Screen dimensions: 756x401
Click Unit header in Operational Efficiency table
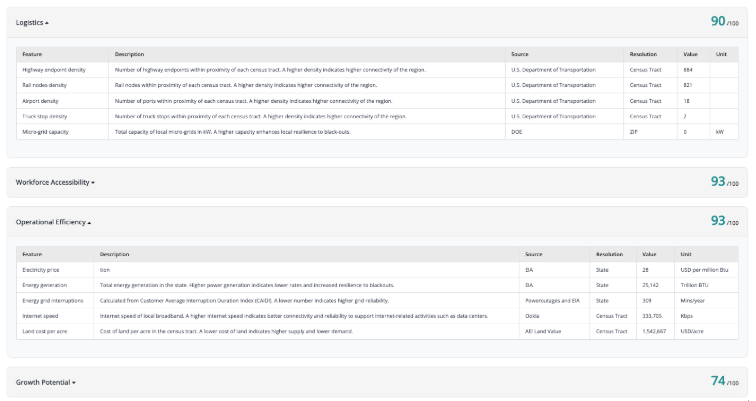click(x=686, y=254)
